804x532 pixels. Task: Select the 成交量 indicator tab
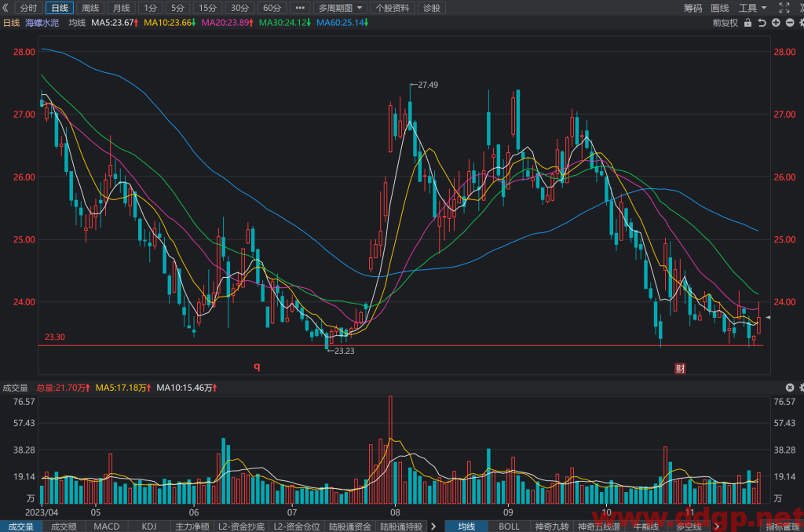21,527
